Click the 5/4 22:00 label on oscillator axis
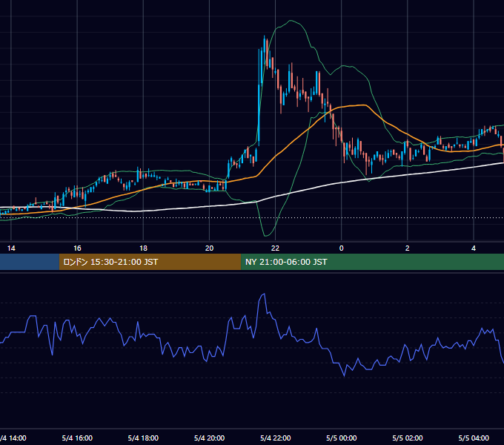Viewport: 504px width, 445px height. coord(276,438)
